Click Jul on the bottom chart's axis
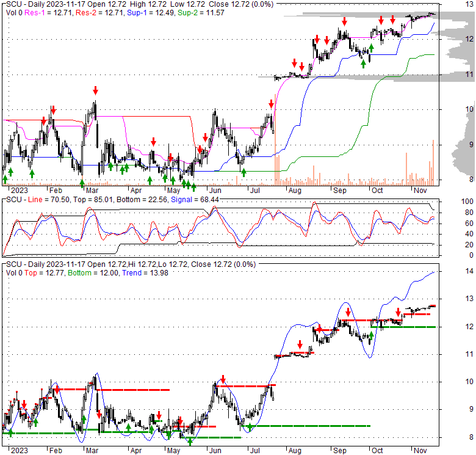 pos(254,451)
